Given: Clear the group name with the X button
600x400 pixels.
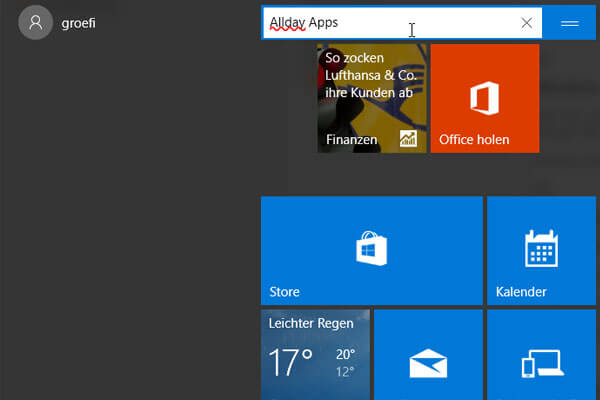Looking at the screenshot, I should 527,23.
